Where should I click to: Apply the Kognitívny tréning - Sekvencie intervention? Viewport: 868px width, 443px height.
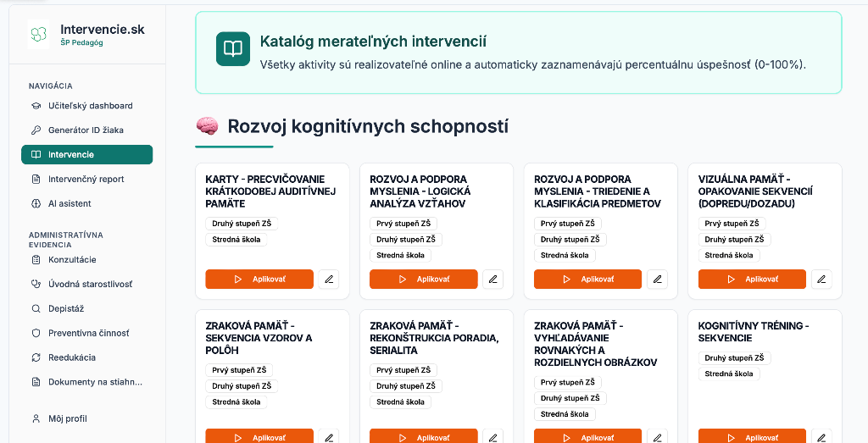(x=753, y=437)
